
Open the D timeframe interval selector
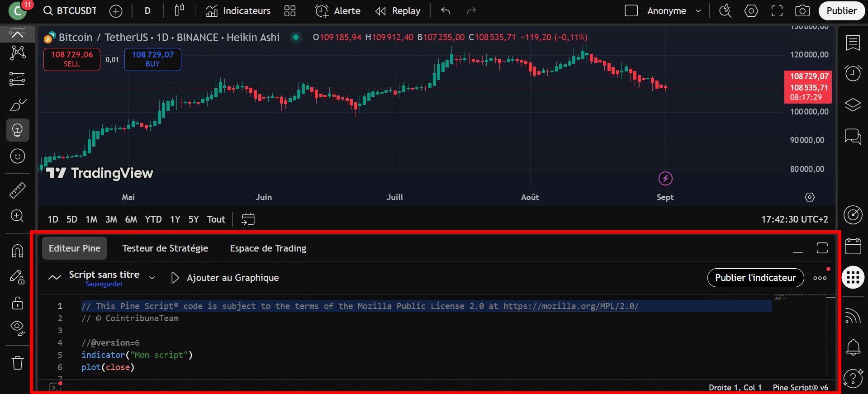coord(147,11)
